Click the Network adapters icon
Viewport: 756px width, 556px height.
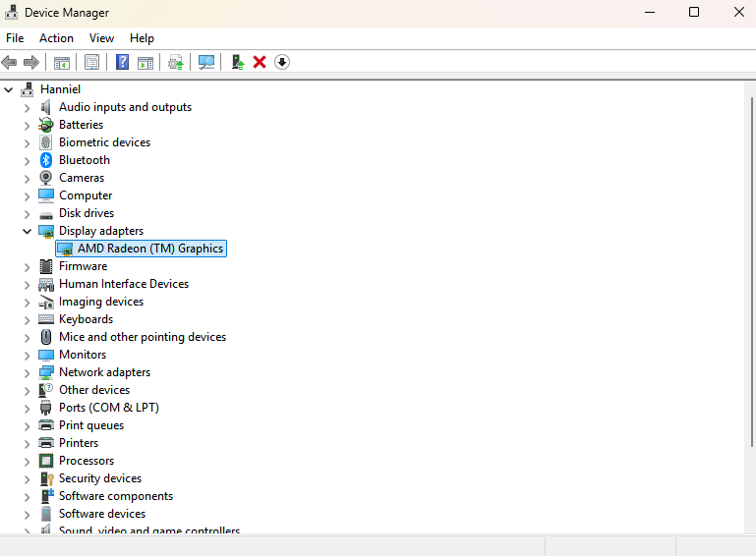[x=46, y=372]
